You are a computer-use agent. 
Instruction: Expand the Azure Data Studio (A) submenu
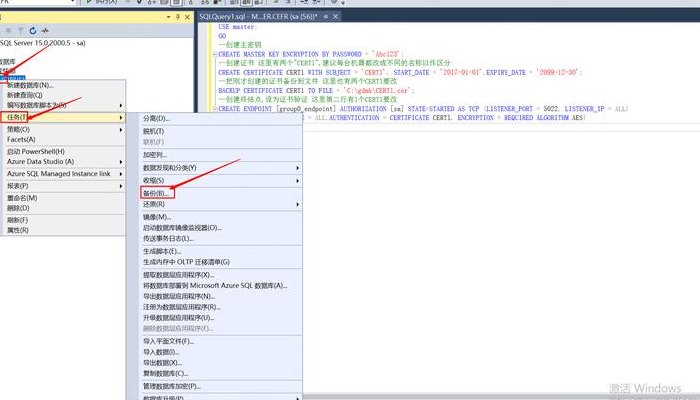pyautogui.click(x=62, y=162)
